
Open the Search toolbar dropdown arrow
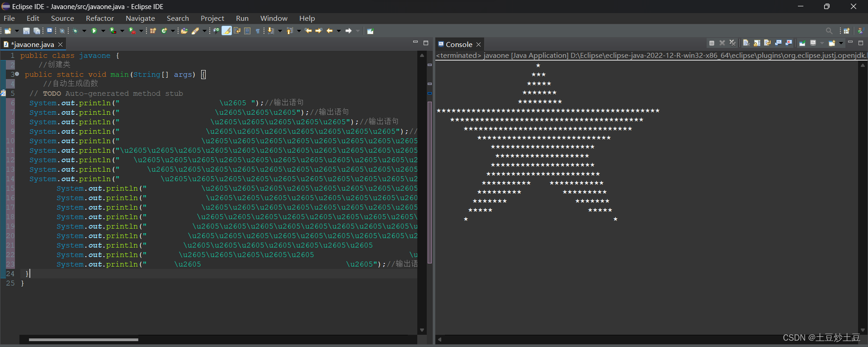pos(204,31)
